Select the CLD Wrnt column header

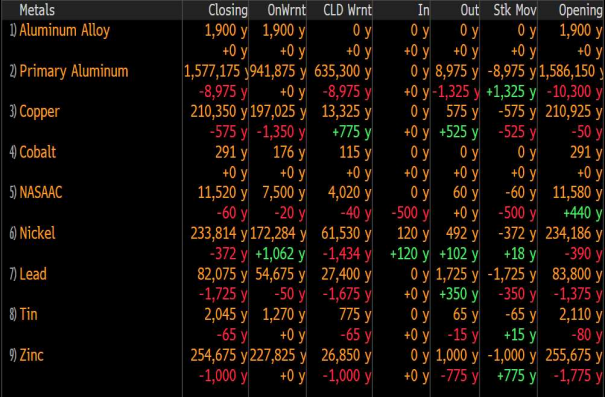click(347, 10)
